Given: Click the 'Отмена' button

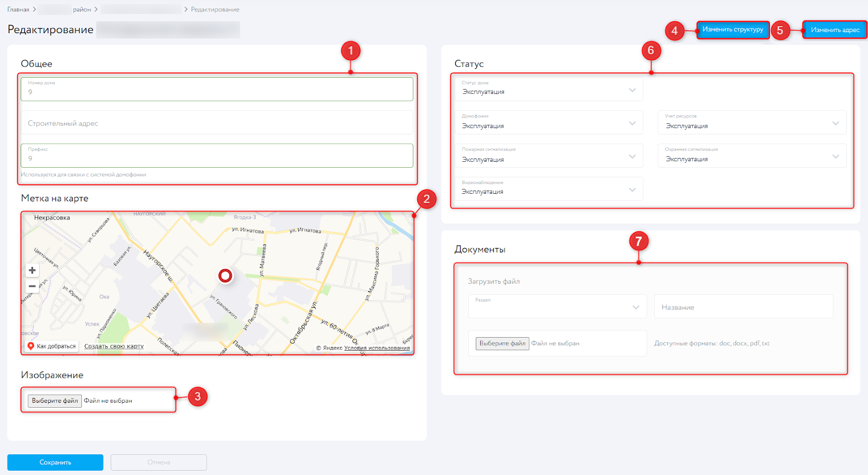Looking at the screenshot, I should click(159, 463).
